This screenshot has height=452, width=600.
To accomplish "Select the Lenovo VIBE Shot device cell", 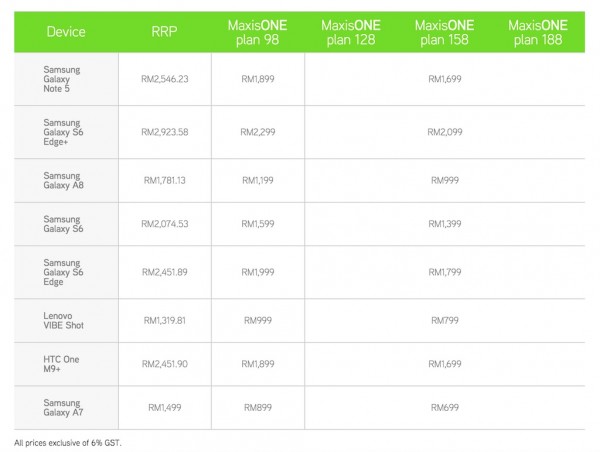I will [64, 320].
